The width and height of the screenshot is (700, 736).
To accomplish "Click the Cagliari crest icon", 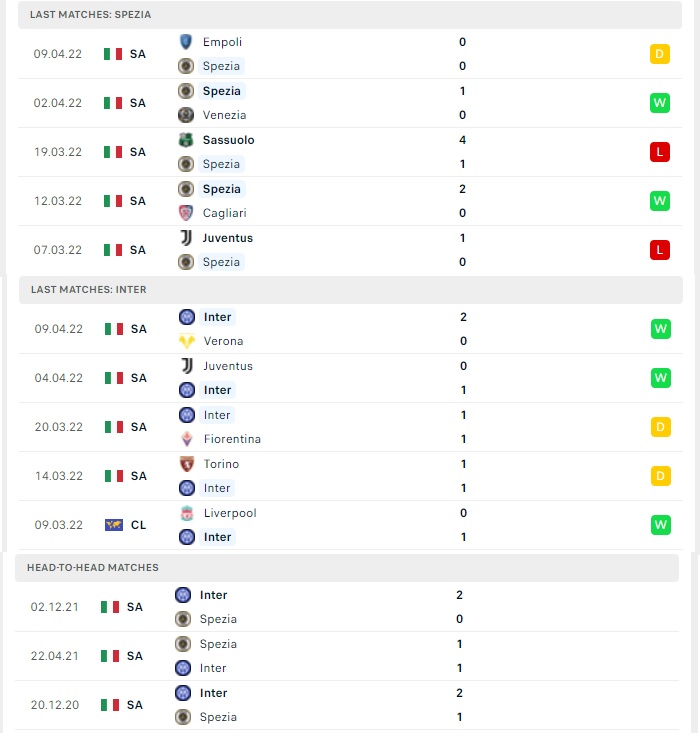I will pyautogui.click(x=186, y=213).
